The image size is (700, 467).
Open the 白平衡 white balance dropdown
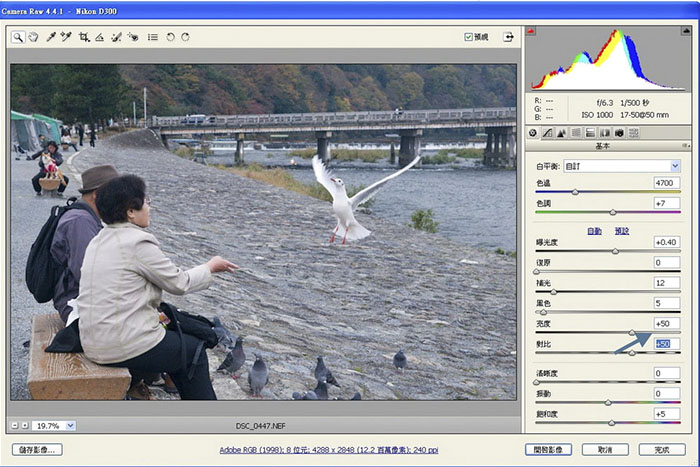tap(675, 165)
